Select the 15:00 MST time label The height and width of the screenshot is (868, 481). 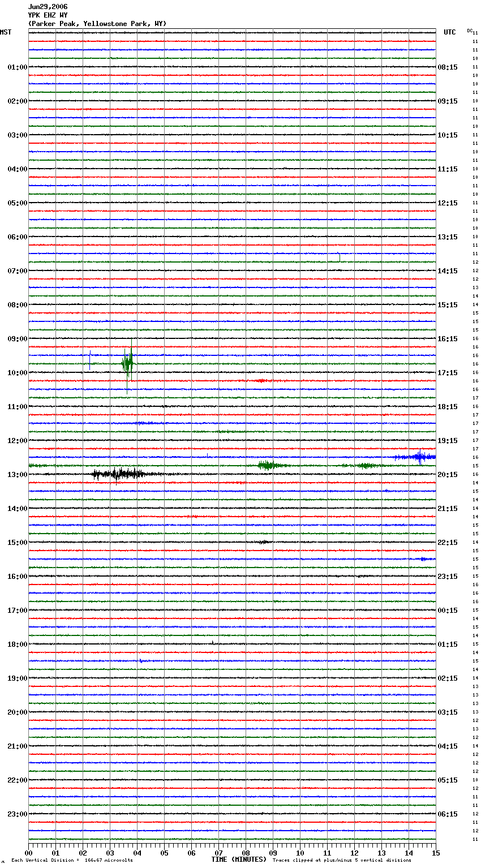tap(17, 543)
